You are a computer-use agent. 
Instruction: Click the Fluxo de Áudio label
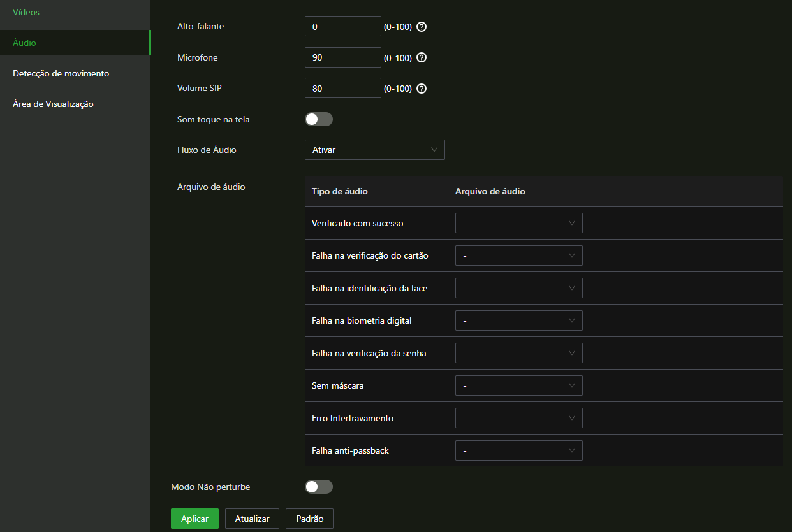coord(207,150)
